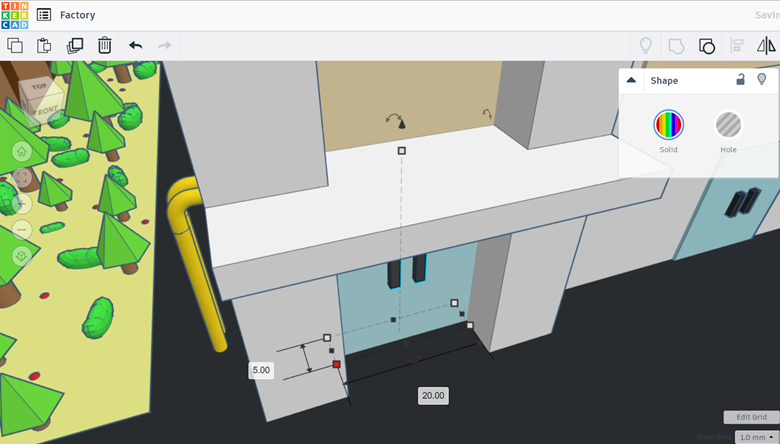Fit all in view button
780x444 pixels.
click(21, 178)
